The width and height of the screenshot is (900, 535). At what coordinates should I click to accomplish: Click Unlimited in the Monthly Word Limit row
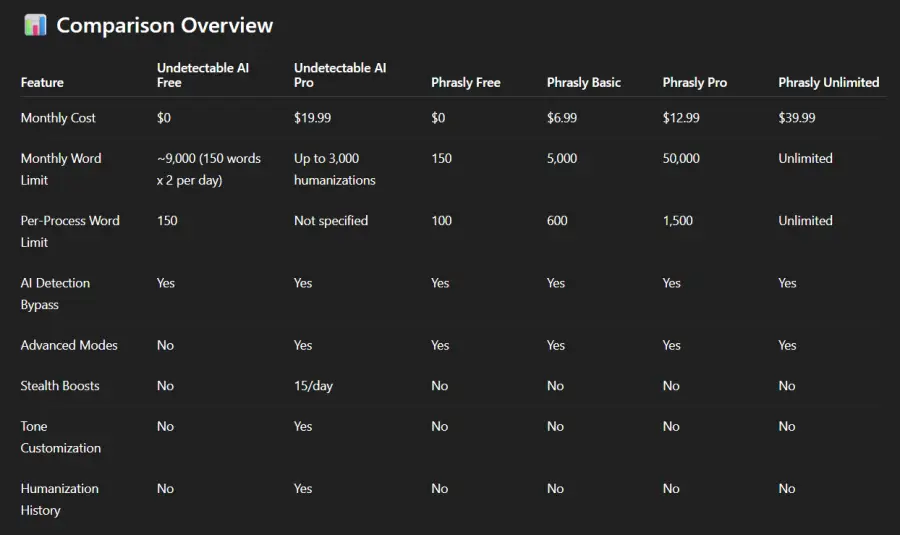pyautogui.click(x=805, y=158)
